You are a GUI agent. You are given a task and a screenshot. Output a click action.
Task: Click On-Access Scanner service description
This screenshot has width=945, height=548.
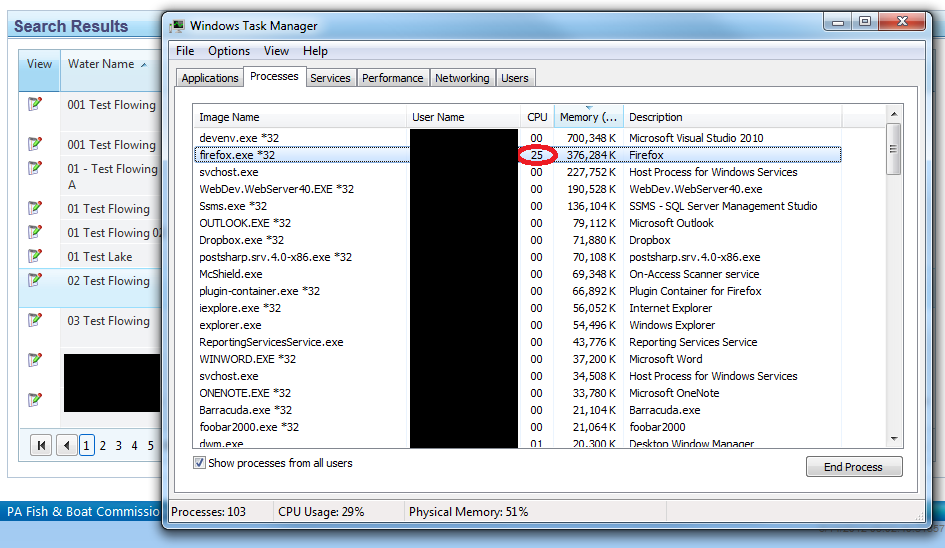694,274
